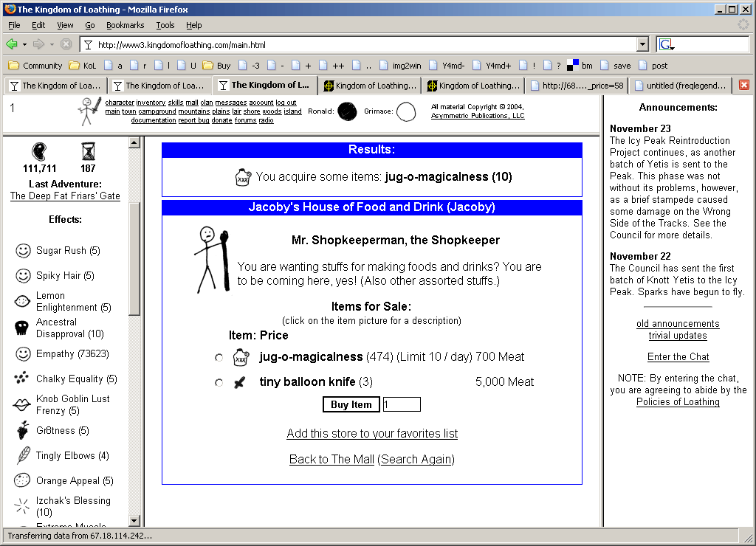Open the search engine selector dropdown
The width and height of the screenshot is (756, 546).
pyautogui.click(x=667, y=45)
